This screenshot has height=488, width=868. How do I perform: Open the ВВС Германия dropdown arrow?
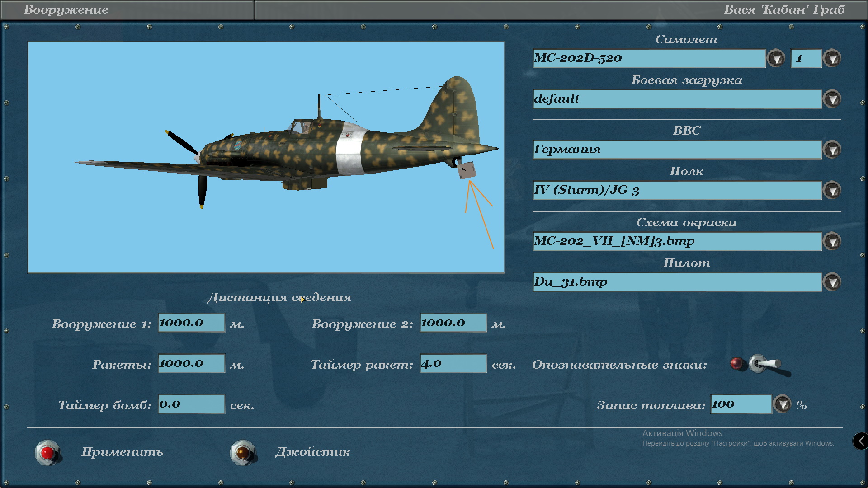pos(832,150)
